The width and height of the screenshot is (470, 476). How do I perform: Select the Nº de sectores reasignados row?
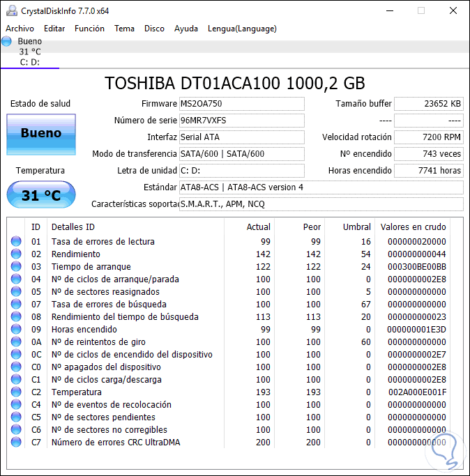pyautogui.click(x=229, y=291)
